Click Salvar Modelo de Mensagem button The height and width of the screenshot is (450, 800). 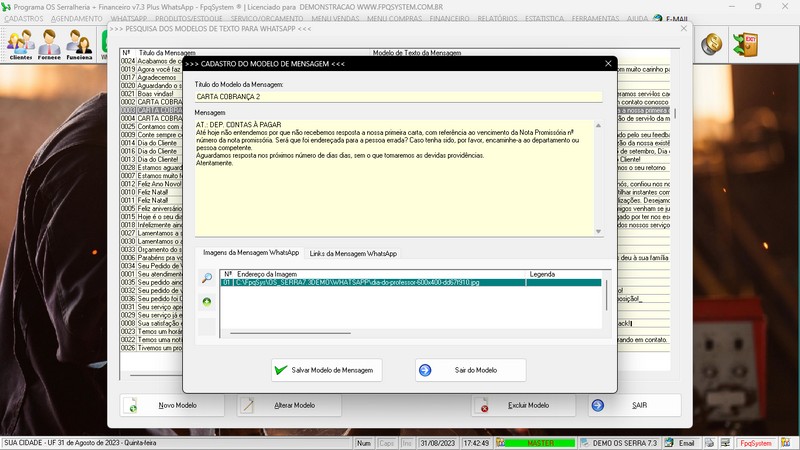[327, 370]
